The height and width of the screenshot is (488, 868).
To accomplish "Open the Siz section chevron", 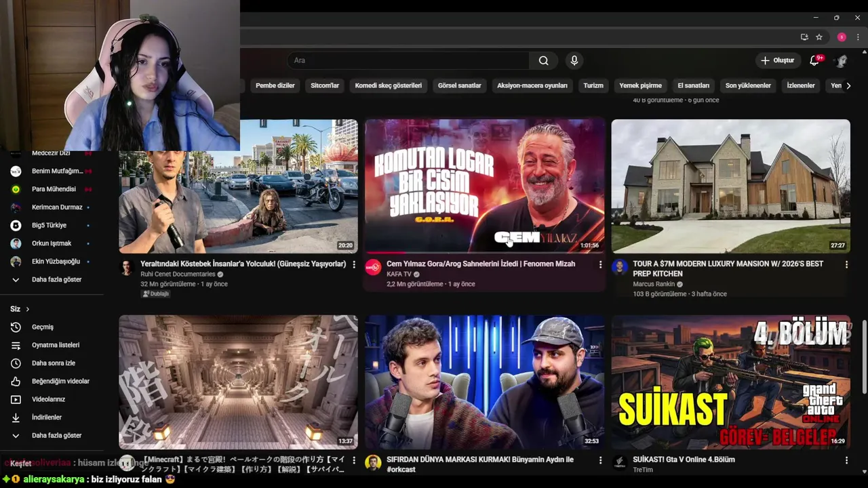I will [x=27, y=309].
